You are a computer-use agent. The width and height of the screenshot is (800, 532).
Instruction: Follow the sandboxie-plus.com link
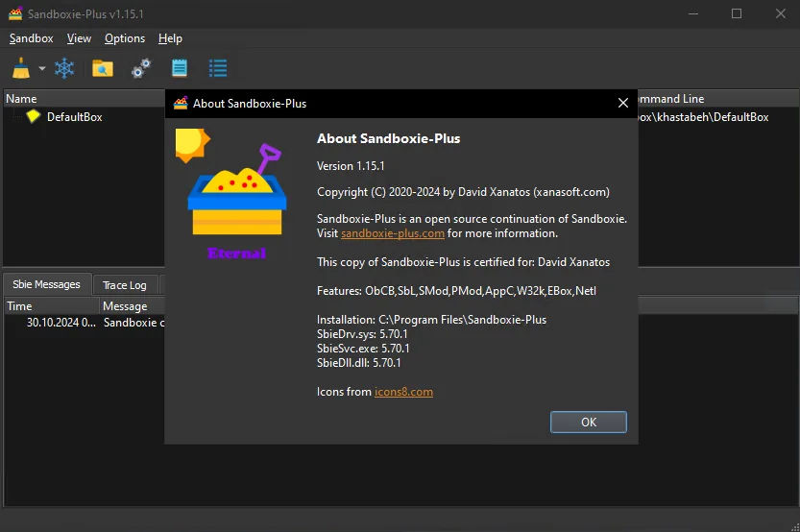tap(393, 233)
